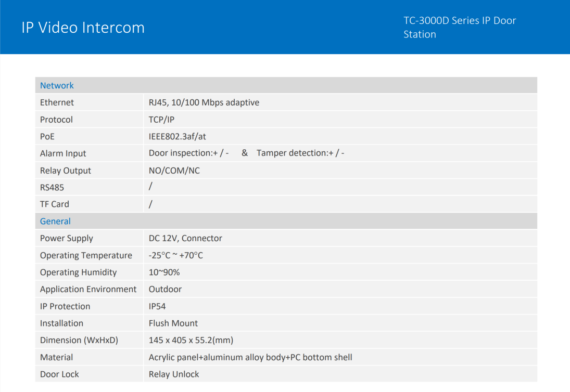This screenshot has width=570, height=392.
Task: Select the DC 12V, Connector value
Action: (185, 239)
